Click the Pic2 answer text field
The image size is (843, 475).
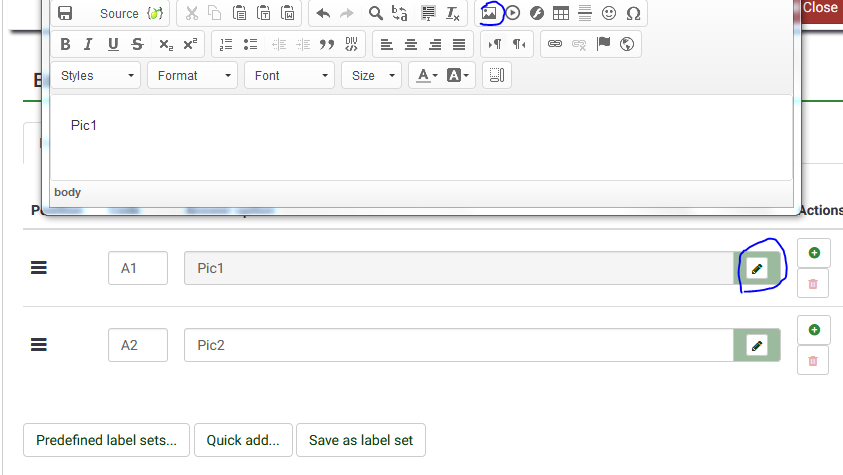click(458, 345)
